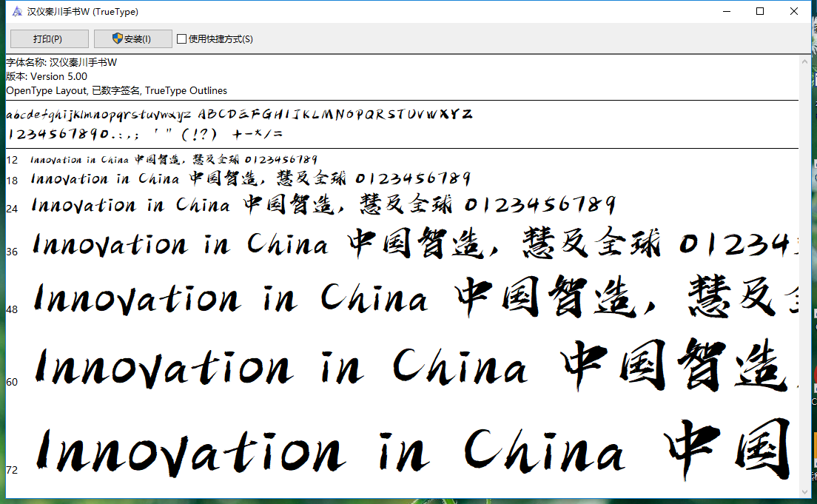Image resolution: width=817 pixels, height=504 pixels.
Task: Select the size label 36 in the margin
Action: [12, 252]
